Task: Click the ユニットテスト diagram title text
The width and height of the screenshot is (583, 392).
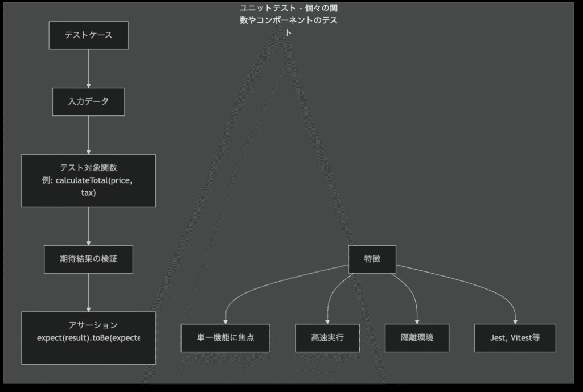Action: [291, 21]
